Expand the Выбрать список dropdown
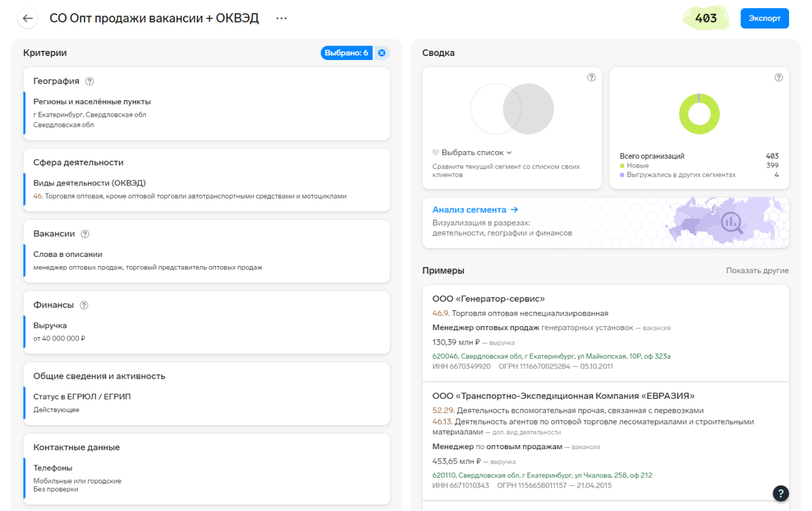Image resolution: width=812 pixels, height=511 pixels. point(476,153)
